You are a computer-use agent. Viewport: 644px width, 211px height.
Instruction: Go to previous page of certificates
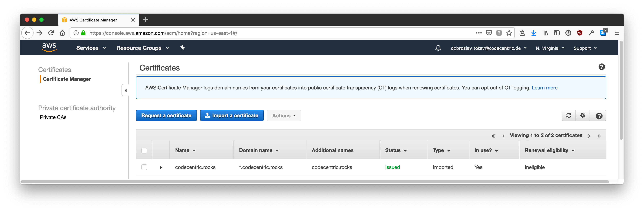(x=503, y=136)
